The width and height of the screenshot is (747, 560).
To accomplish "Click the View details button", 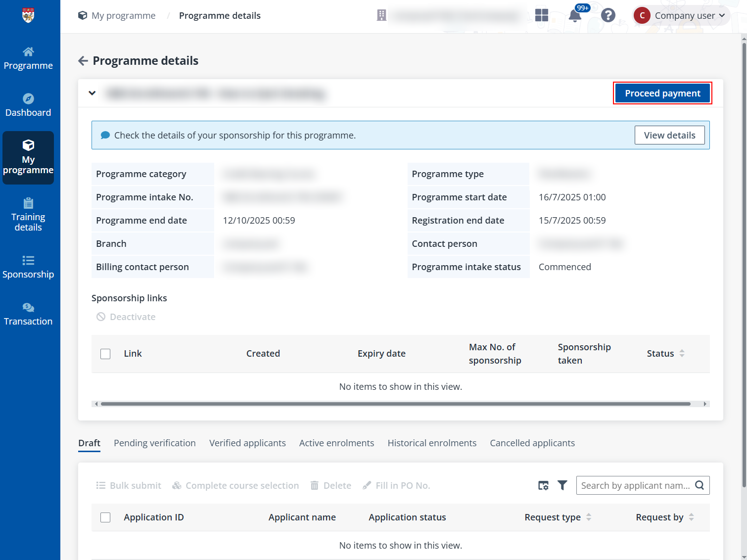I will coord(669,136).
